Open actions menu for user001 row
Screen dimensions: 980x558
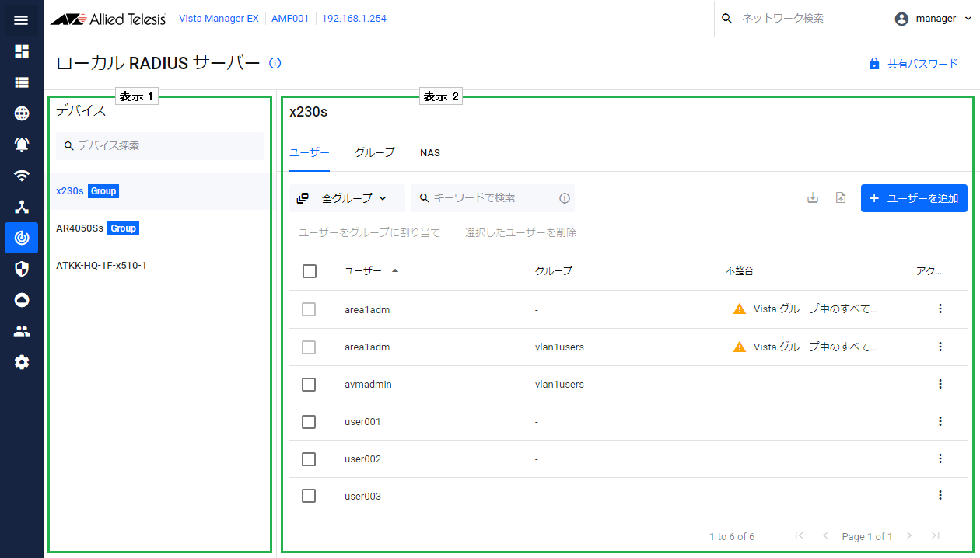[x=940, y=421]
